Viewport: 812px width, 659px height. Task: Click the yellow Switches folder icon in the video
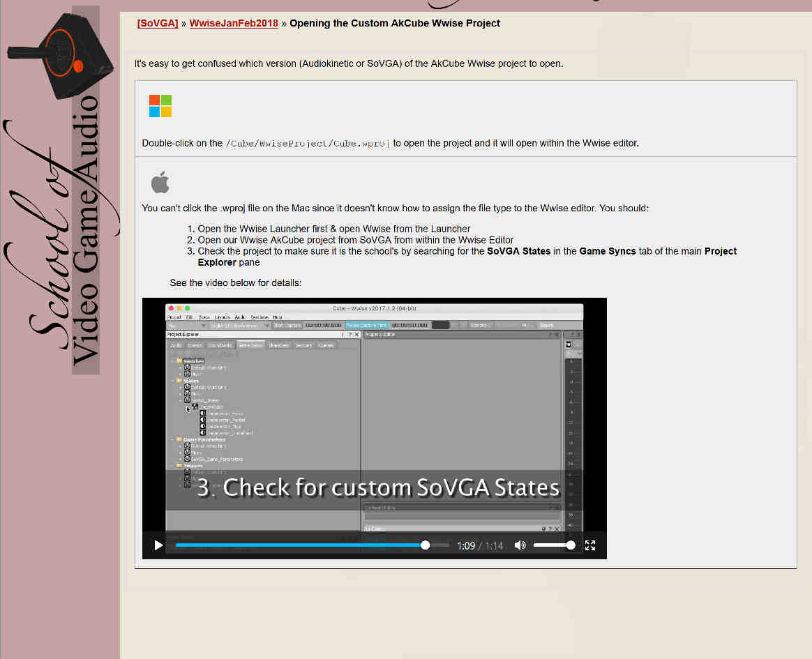(x=179, y=361)
